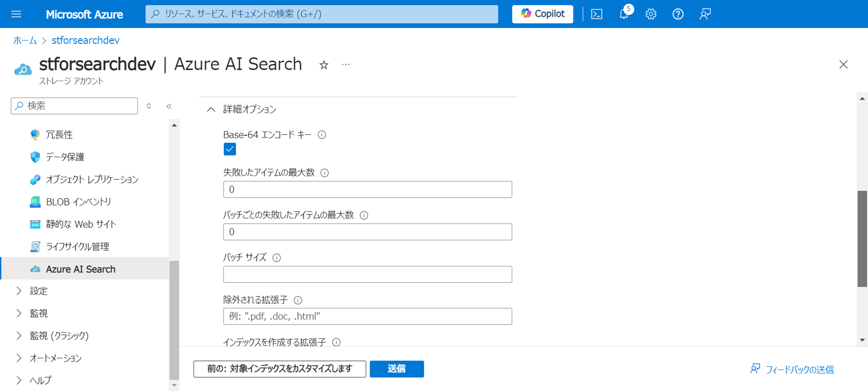Click the オブジェクト レプリケーション icon
The height and width of the screenshot is (391, 868).
(35, 179)
